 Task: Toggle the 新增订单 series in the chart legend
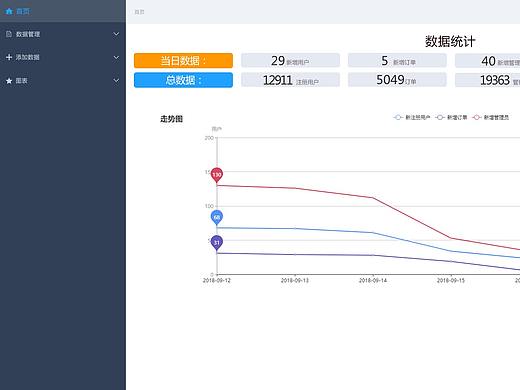point(451,117)
